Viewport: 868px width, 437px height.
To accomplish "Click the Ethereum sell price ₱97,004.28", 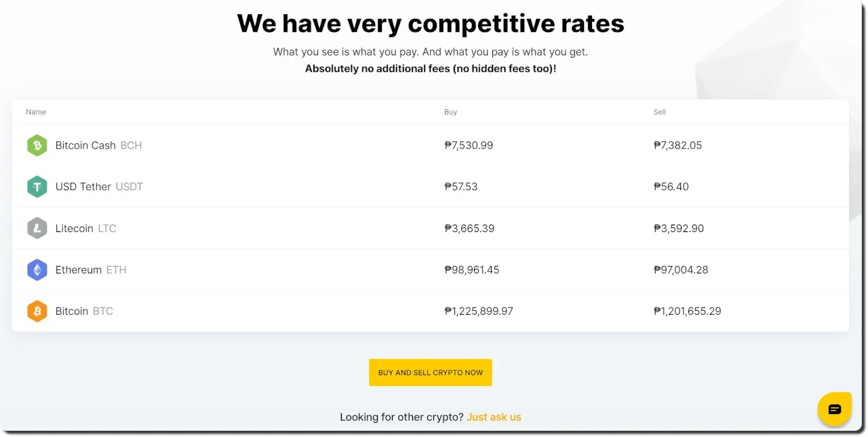I will click(681, 269).
